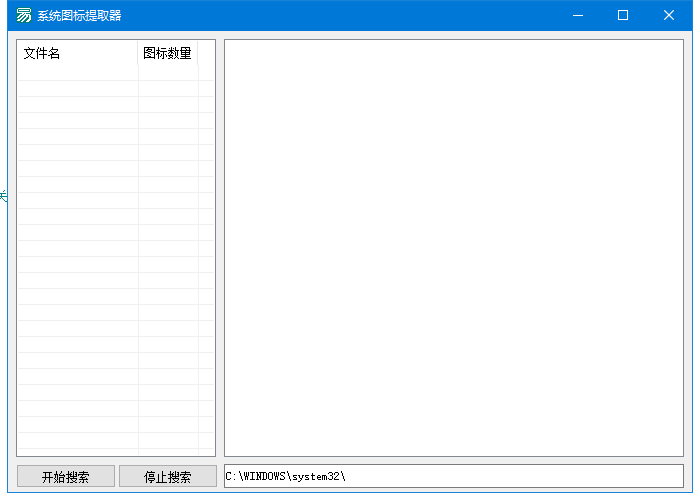Screen dimensions: 700x500
Task: Minimize the 系统图标提取器 window
Action: tap(577, 15)
